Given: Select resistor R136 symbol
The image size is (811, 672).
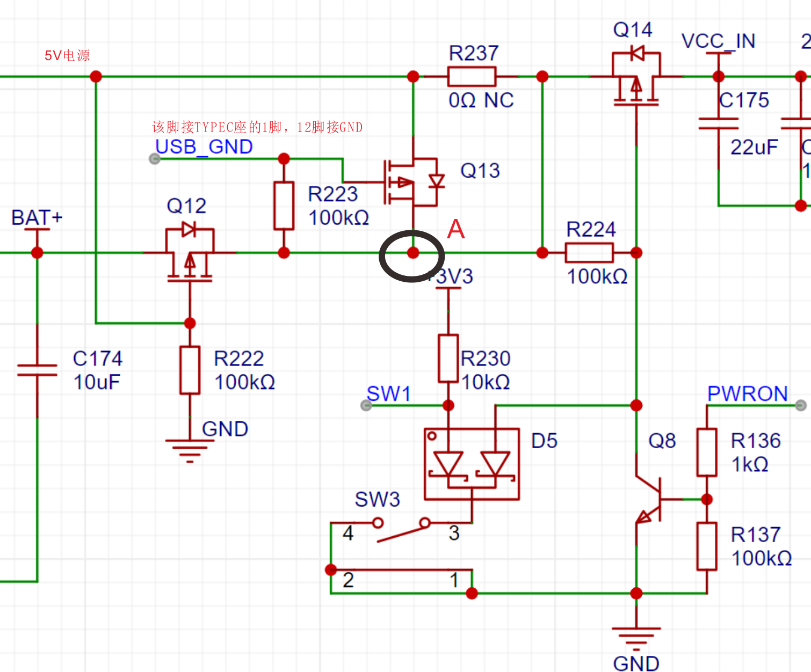Looking at the screenshot, I should 707,452.
